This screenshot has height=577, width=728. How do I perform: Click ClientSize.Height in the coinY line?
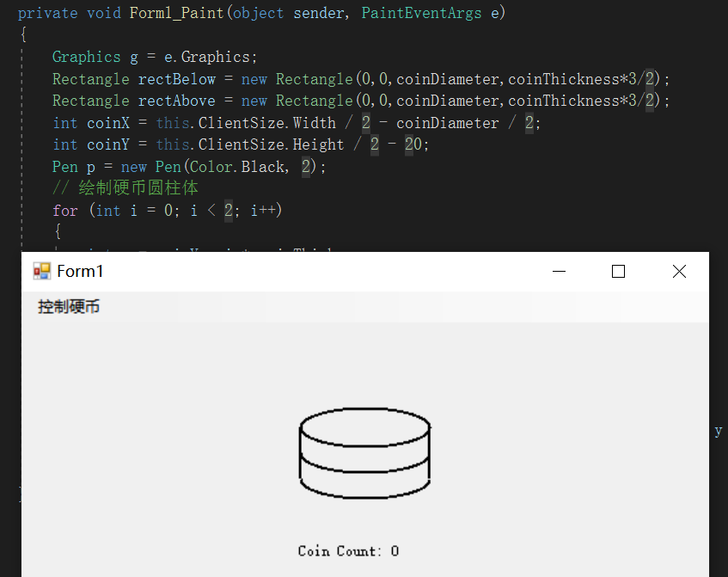271,144
